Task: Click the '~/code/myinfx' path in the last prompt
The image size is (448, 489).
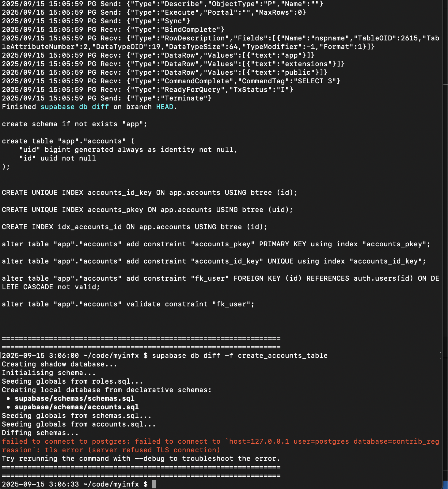Action: 111,484
